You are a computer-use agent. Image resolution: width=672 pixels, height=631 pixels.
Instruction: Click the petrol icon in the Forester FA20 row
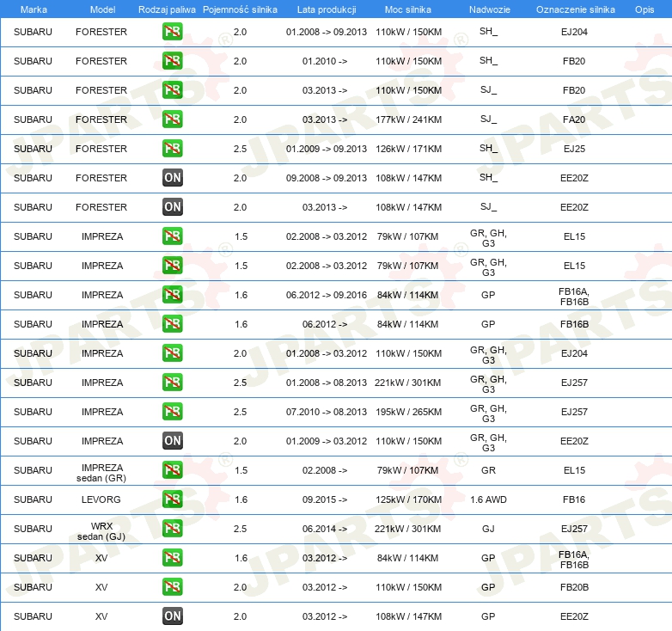[x=173, y=119]
